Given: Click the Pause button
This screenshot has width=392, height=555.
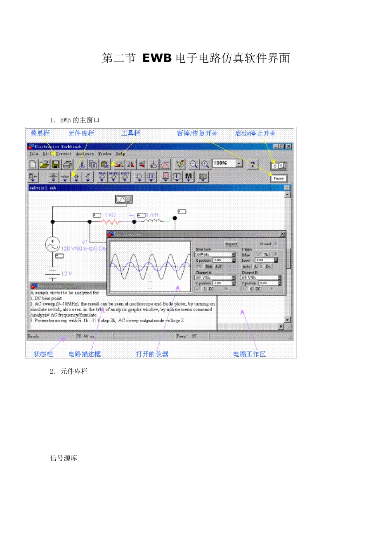Looking at the screenshot, I should (279, 178).
